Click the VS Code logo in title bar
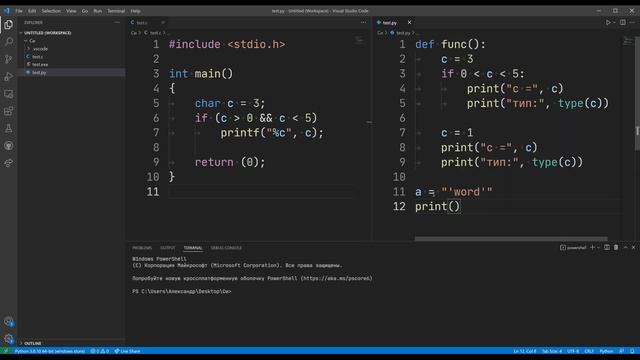Screen dimensions: 640x360 (7, 11)
